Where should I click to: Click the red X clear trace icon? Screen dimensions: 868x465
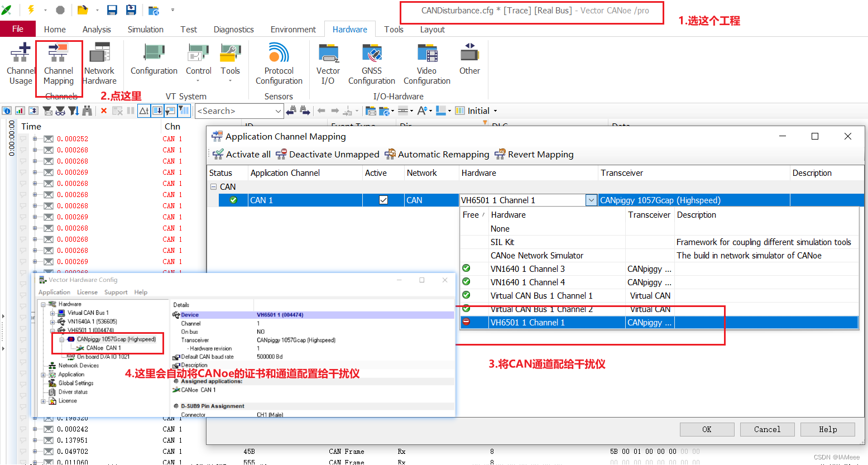coord(104,111)
